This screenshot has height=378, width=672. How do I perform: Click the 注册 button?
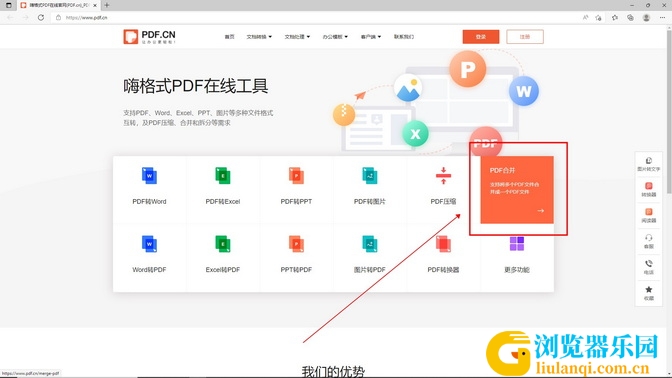click(x=525, y=37)
